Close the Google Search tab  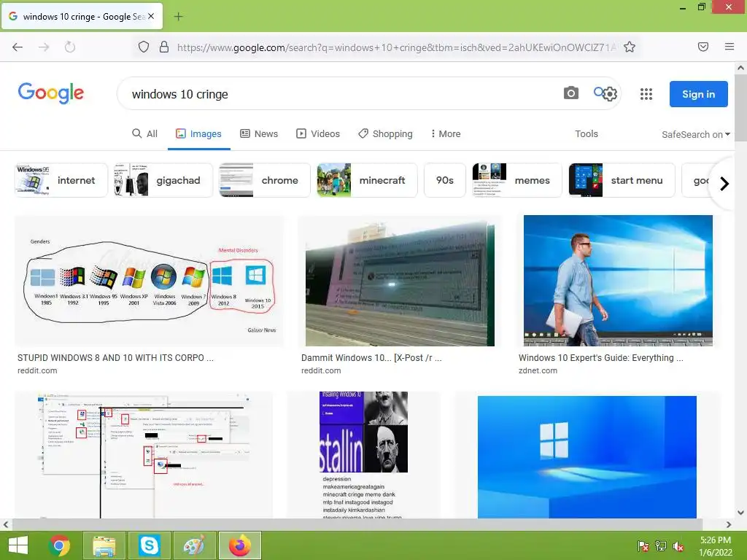(151, 16)
